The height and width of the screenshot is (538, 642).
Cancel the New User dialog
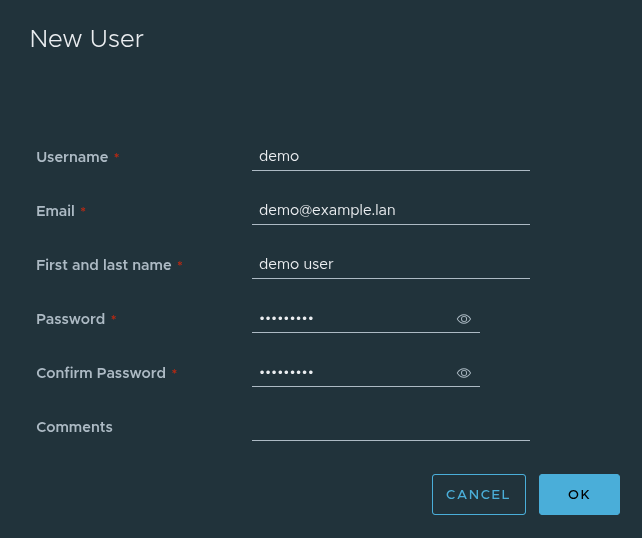(x=478, y=494)
